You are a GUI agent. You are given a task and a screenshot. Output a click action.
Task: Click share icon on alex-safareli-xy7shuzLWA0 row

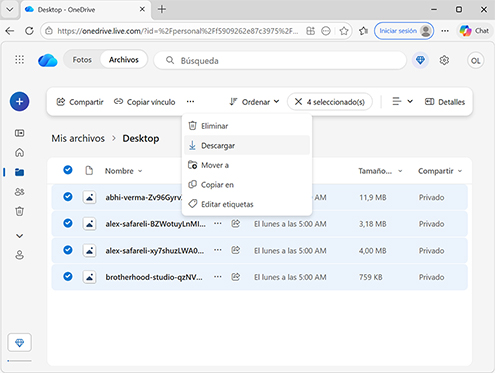pos(236,250)
